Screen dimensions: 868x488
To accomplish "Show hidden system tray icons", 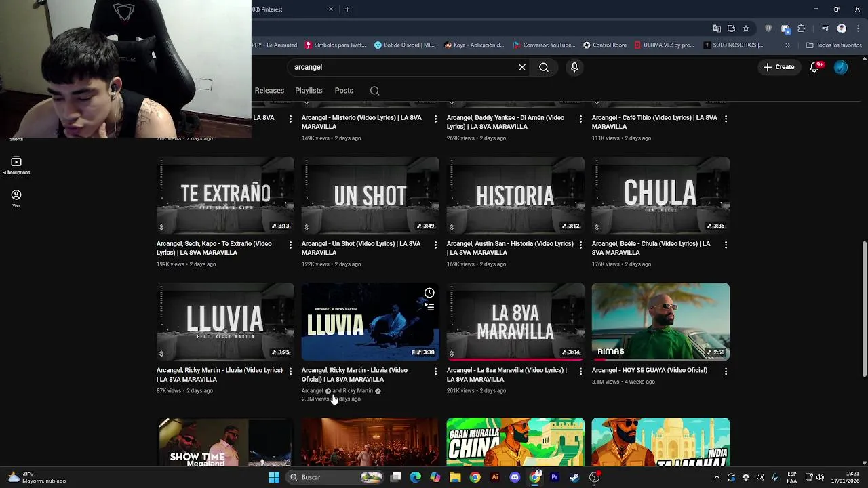I will pos(717,477).
